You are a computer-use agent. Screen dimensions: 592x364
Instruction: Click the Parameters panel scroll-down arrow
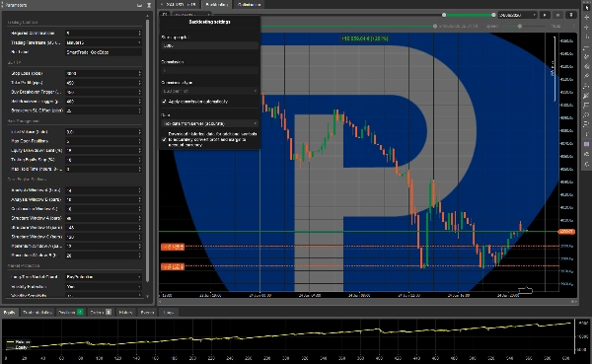click(x=147, y=296)
